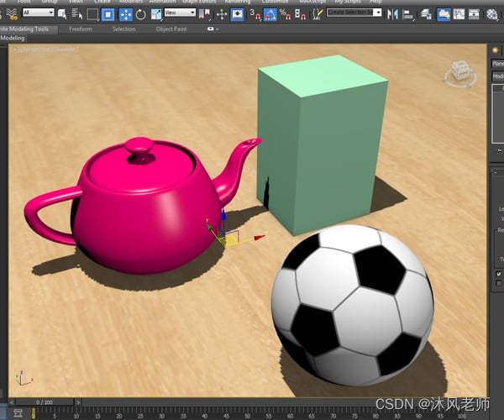Image resolution: width=504 pixels, height=420 pixels.
Task: Click frame 100 on the timeline track
Action: point(464,415)
